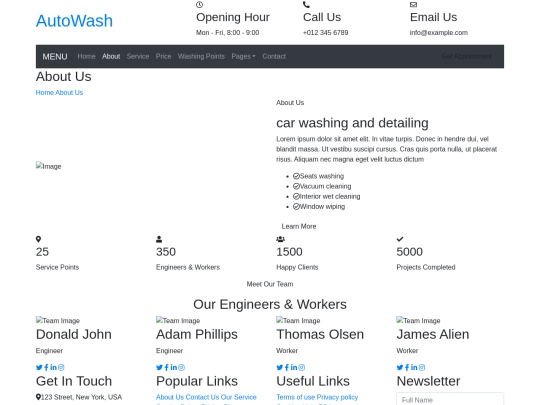The width and height of the screenshot is (540, 405).
Task: Open Donald John's Instagram icon
Action: [x=61, y=367]
